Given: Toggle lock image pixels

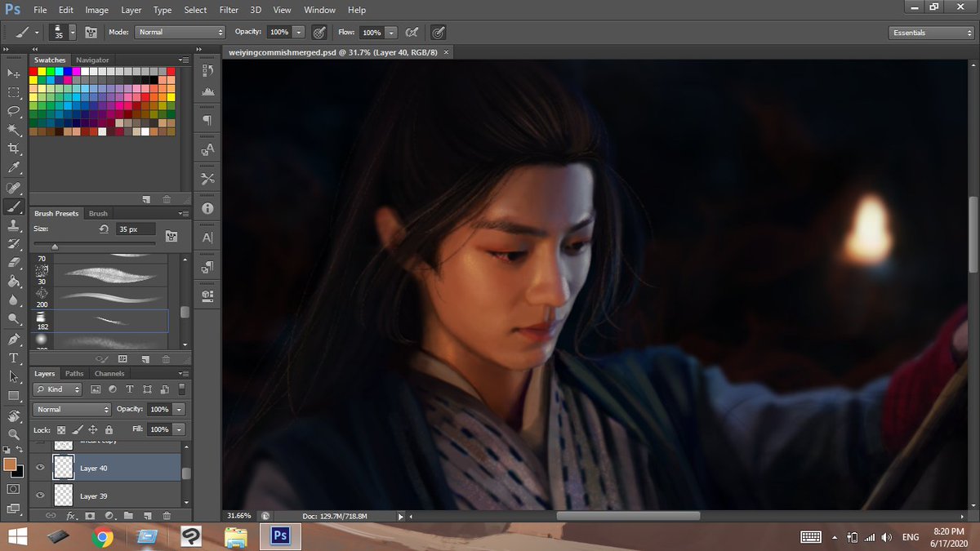Looking at the screenshot, I should click(x=78, y=429).
